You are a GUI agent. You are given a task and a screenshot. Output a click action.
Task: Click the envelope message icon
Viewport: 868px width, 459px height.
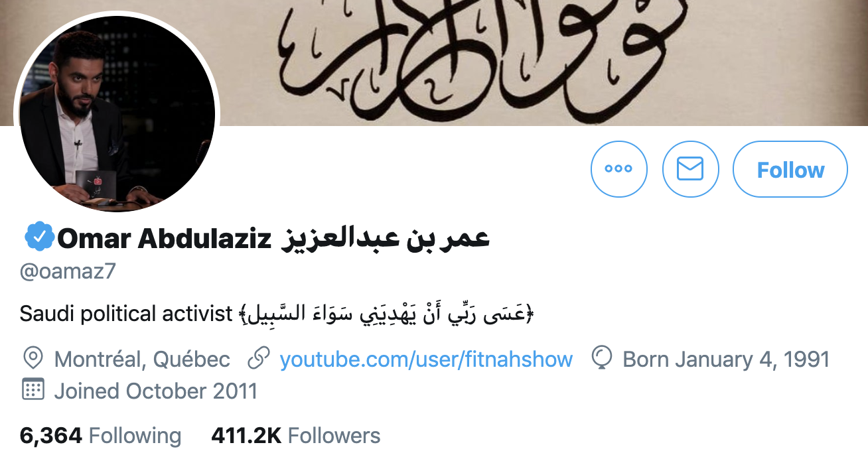[x=690, y=169]
